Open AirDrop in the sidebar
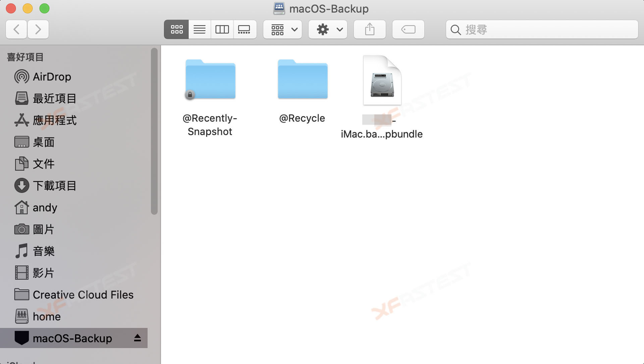Image resolution: width=644 pixels, height=364 pixels. pyautogui.click(x=74, y=77)
